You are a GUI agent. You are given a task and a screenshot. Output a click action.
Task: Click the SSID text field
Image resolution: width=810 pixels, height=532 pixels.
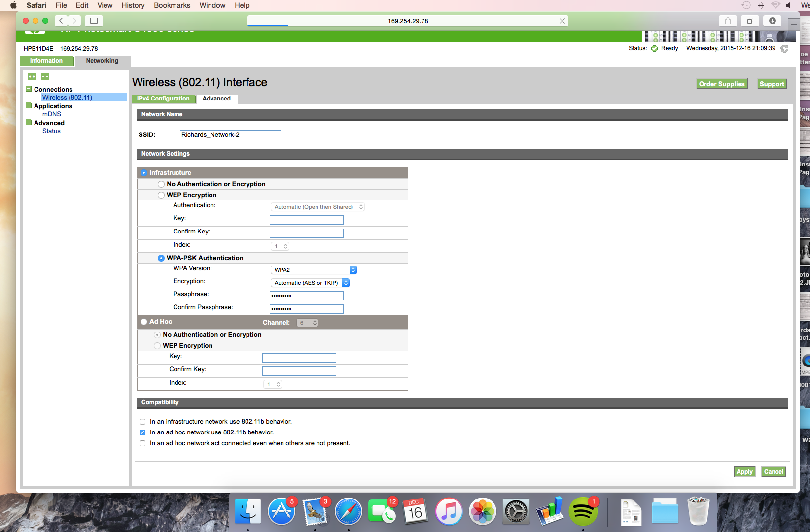tap(230, 135)
